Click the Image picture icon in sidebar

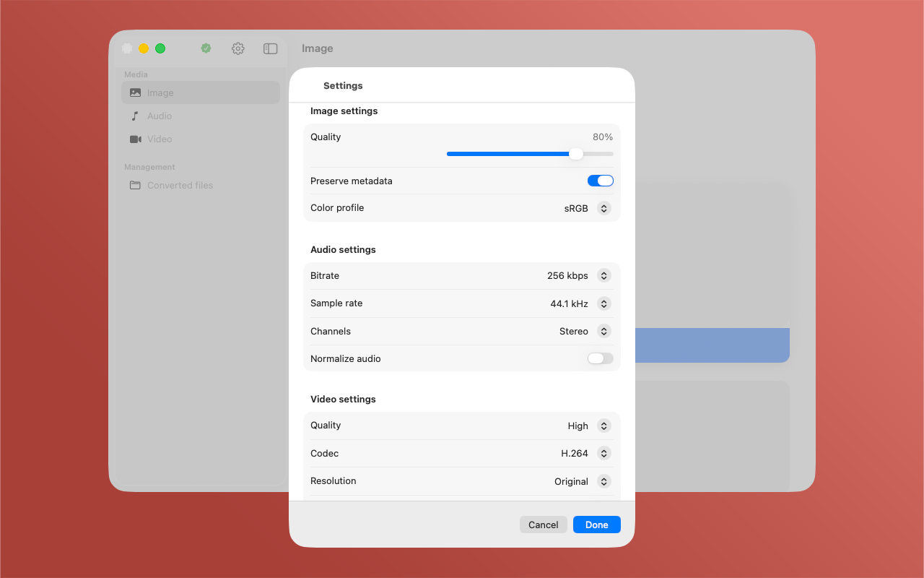pos(136,92)
